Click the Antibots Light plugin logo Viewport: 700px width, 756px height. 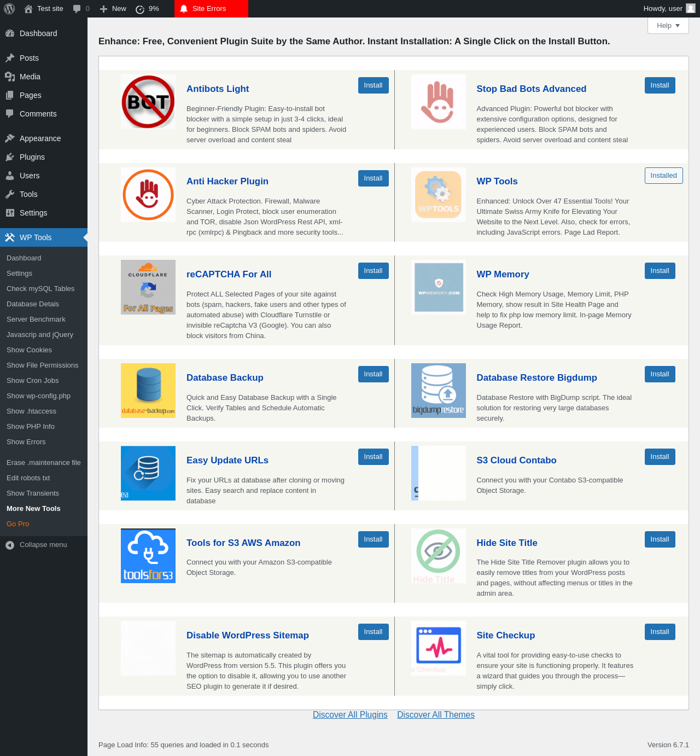[x=148, y=102]
